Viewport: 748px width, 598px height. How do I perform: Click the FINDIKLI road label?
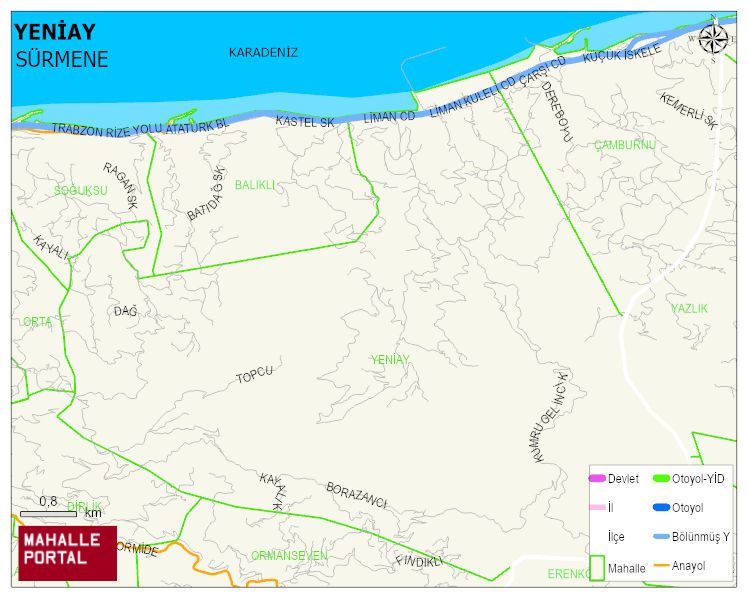(x=419, y=561)
